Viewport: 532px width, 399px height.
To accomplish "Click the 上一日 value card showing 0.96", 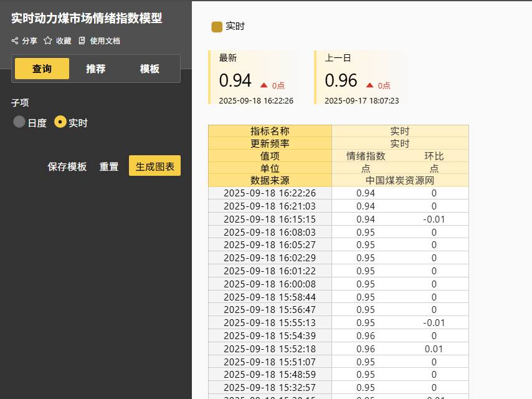I will coord(361,78).
